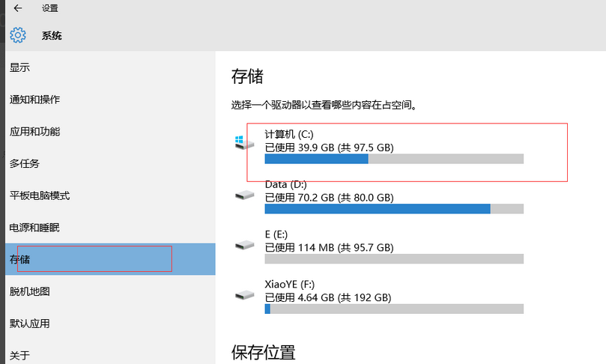
Task: Select the 存储 sidebar item
Action: coord(20,259)
